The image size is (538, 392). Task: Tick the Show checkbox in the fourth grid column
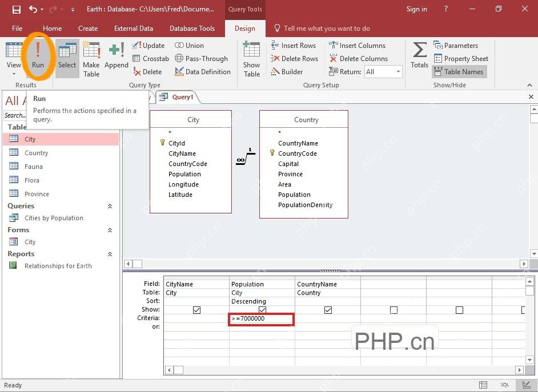(x=394, y=310)
